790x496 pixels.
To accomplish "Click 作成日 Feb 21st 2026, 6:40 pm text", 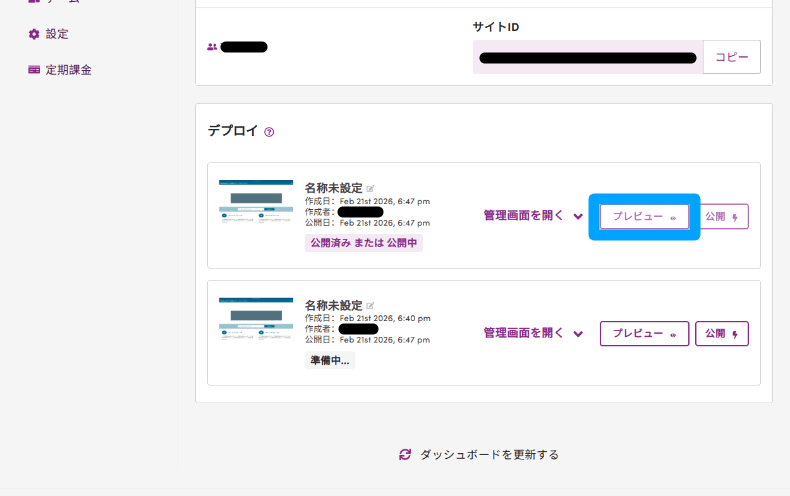I will (x=368, y=319).
